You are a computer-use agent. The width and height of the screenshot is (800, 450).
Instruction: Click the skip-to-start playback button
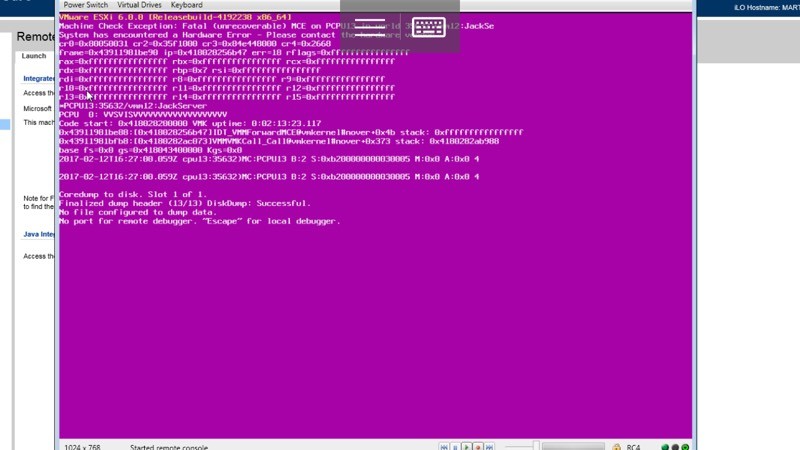(x=444, y=447)
